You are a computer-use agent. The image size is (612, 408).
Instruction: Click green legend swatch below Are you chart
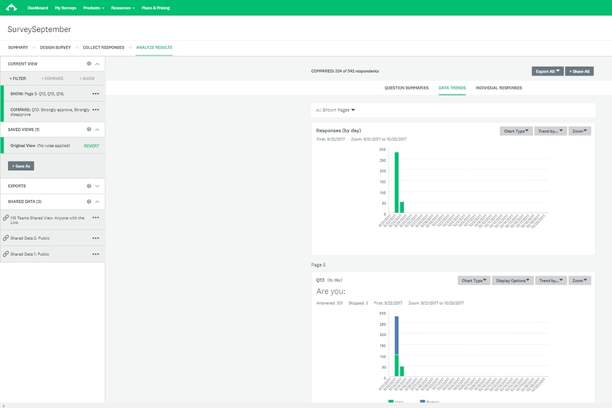391,401
